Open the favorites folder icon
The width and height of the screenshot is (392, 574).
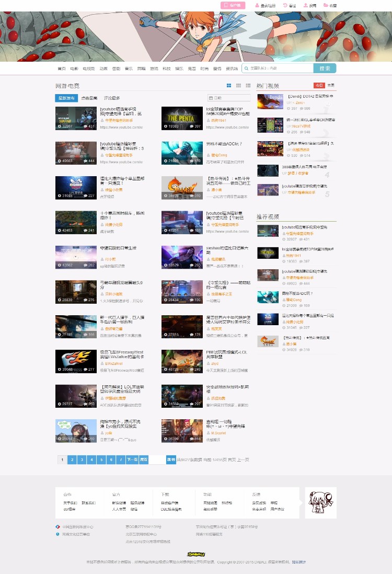pyautogui.click(x=326, y=6)
